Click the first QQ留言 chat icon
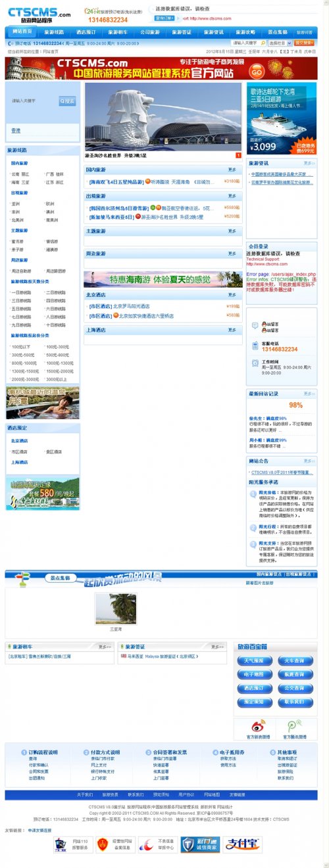The image size is (329, 868). pyautogui.click(x=265, y=325)
